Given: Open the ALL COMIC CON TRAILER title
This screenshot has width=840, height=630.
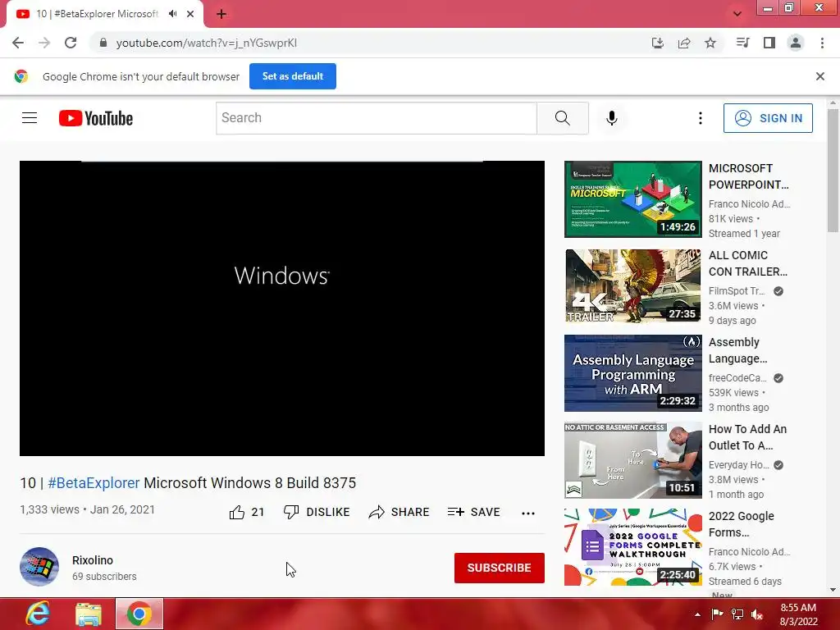Looking at the screenshot, I should (x=748, y=263).
